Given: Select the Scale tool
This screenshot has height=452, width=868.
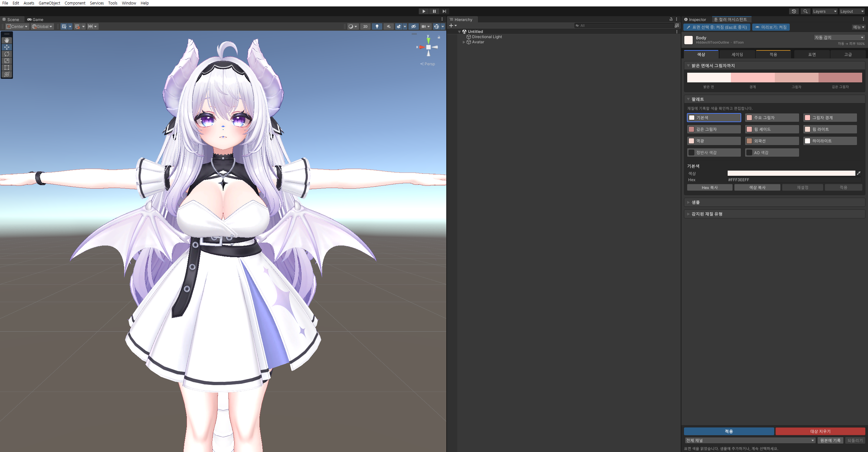Looking at the screenshot, I should coord(7,61).
